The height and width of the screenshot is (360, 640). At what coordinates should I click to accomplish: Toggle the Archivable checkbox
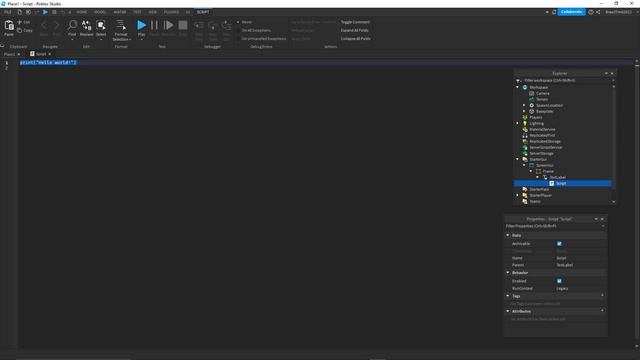559,244
